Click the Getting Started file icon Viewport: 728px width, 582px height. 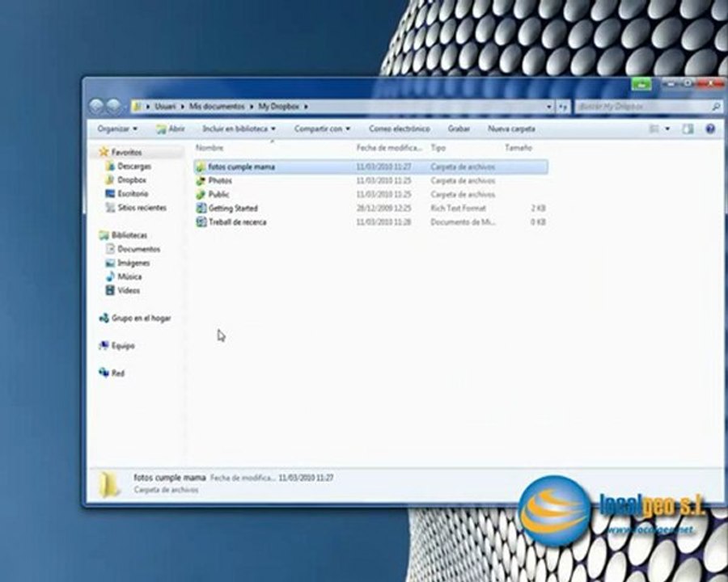[x=201, y=208]
